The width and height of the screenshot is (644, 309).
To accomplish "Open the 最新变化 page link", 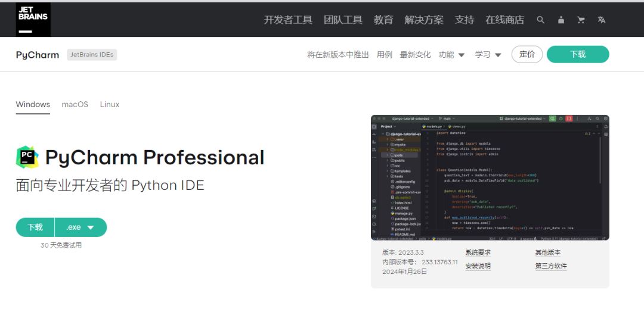I will click(x=415, y=55).
